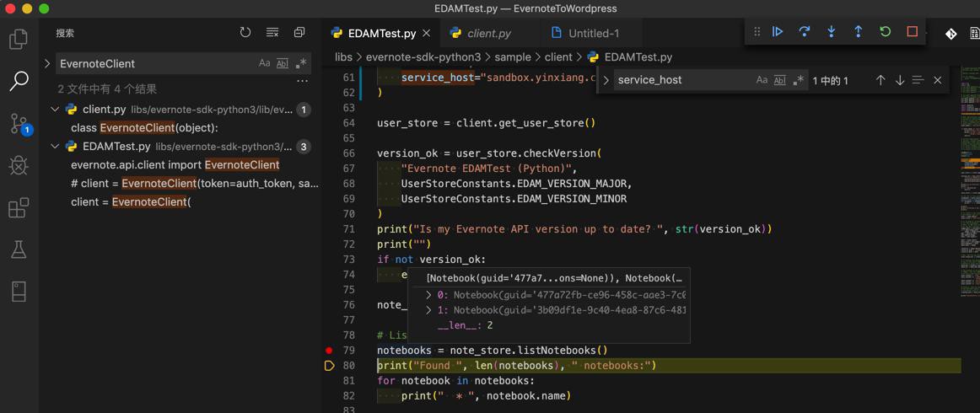
Task: Toggle Match Whole Word in search panel
Action: click(283, 63)
